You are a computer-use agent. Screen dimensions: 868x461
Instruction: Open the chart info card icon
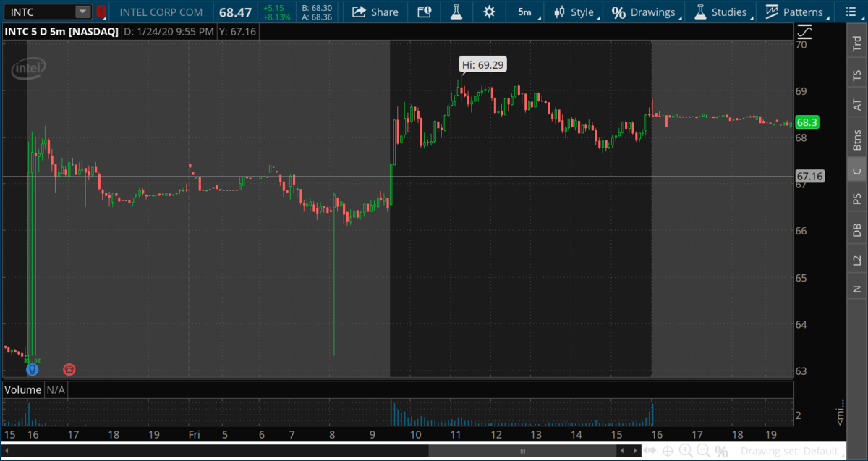tap(424, 12)
